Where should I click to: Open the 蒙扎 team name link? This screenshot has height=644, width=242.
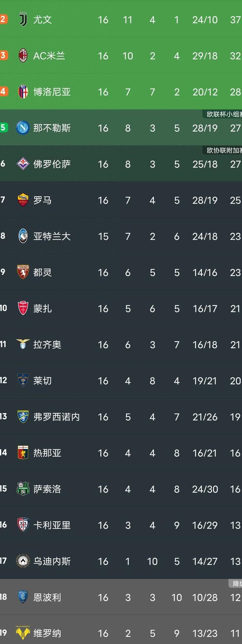43,308
